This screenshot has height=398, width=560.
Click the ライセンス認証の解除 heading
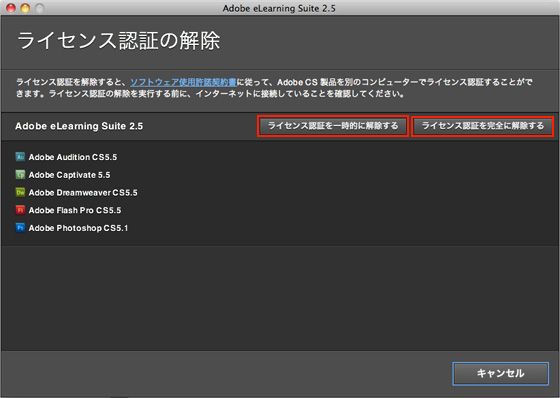click(119, 40)
